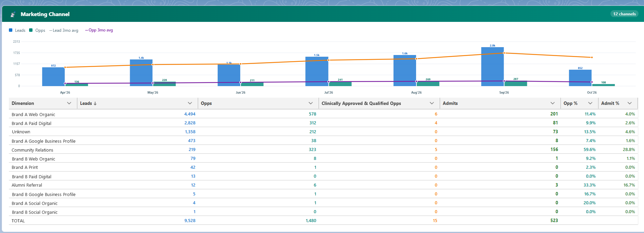Click total Leads value 9,528
This screenshot has width=644, height=233.
[x=190, y=221]
